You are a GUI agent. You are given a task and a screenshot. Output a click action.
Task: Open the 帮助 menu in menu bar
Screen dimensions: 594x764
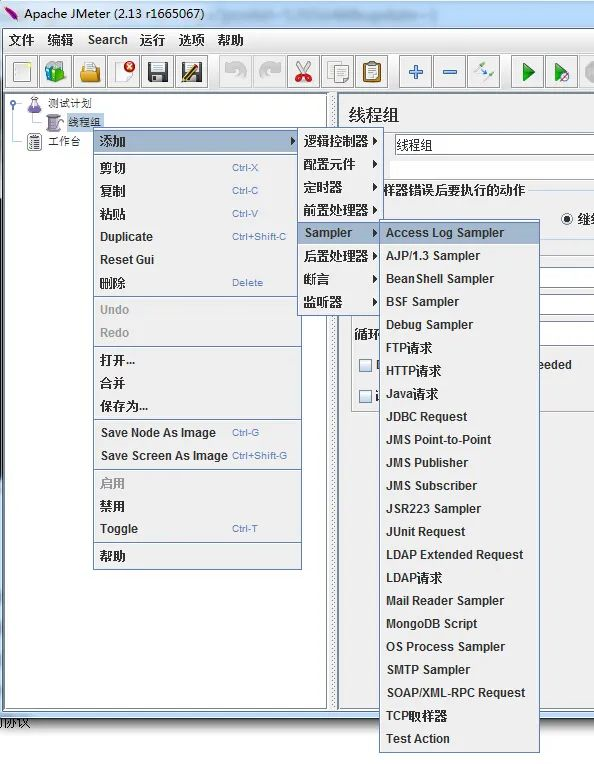[230, 40]
